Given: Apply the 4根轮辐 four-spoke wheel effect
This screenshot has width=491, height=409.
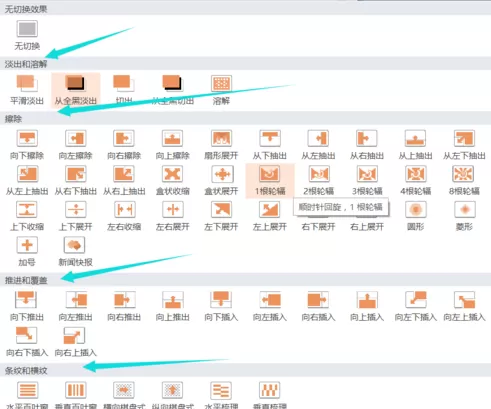Looking at the screenshot, I should [x=415, y=181].
